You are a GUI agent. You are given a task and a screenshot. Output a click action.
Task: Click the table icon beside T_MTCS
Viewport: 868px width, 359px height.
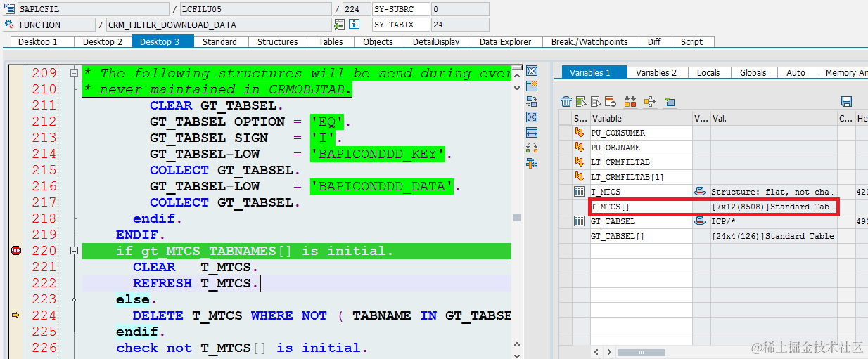coord(580,191)
